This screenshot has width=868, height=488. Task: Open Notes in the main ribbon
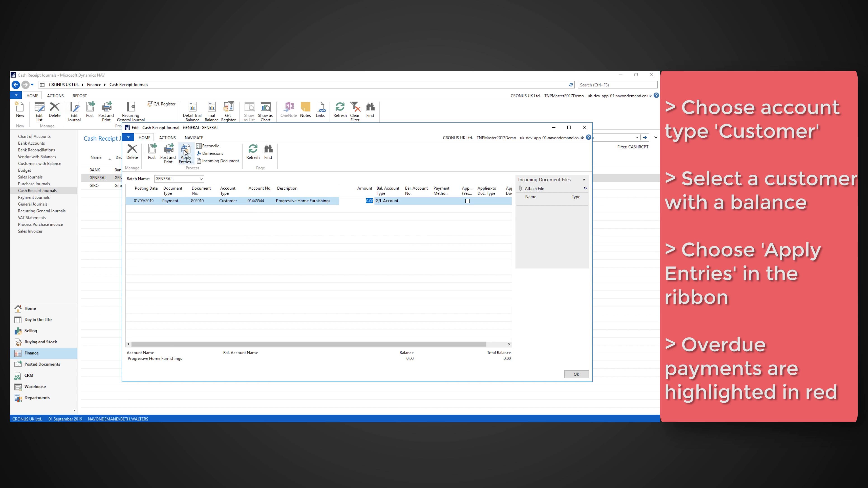click(305, 110)
